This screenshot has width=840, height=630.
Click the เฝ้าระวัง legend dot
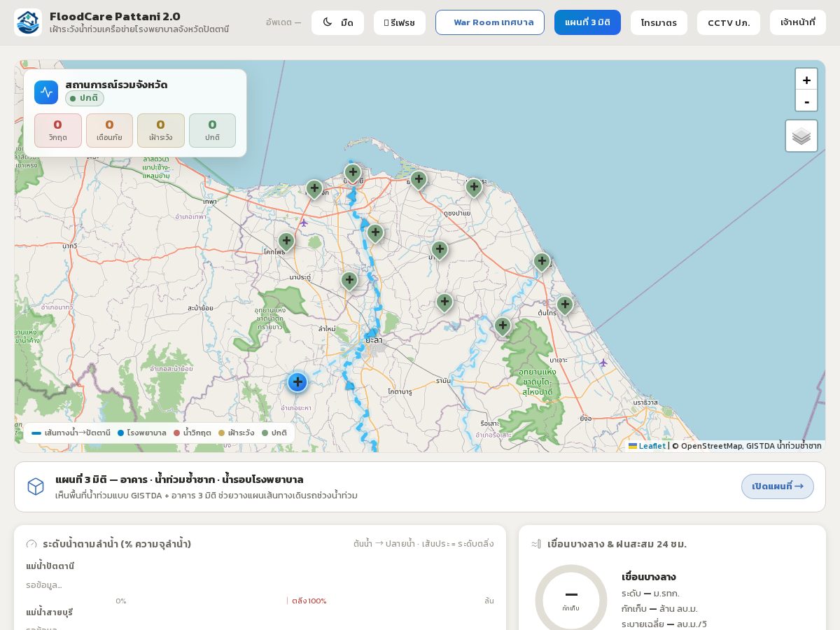tap(222, 433)
